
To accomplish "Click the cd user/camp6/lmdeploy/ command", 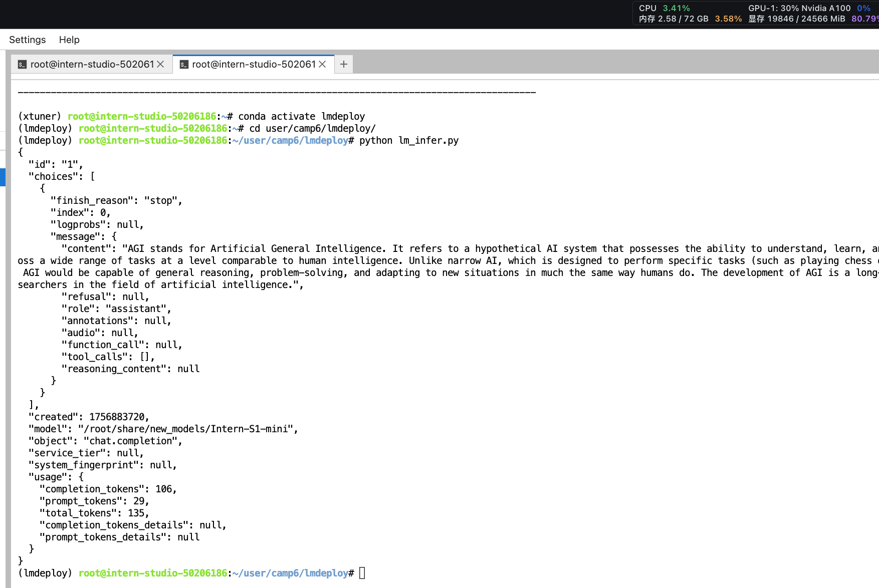I will (312, 128).
